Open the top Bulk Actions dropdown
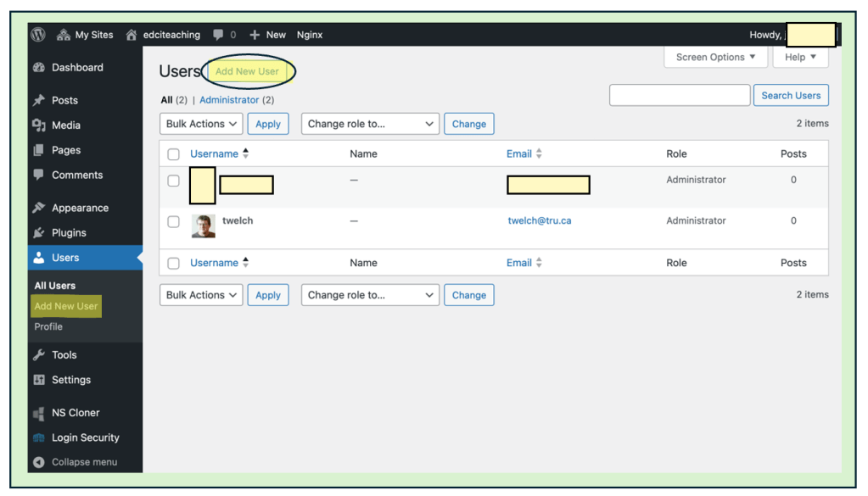Screen dimensions: 868x496 coord(201,124)
